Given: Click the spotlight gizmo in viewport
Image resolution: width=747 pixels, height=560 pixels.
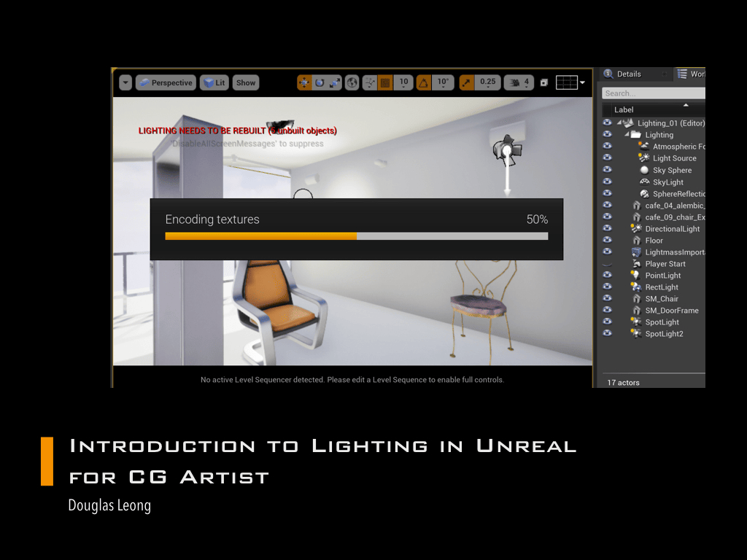Looking at the screenshot, I should pyautogui.click(x=507, y=150).
